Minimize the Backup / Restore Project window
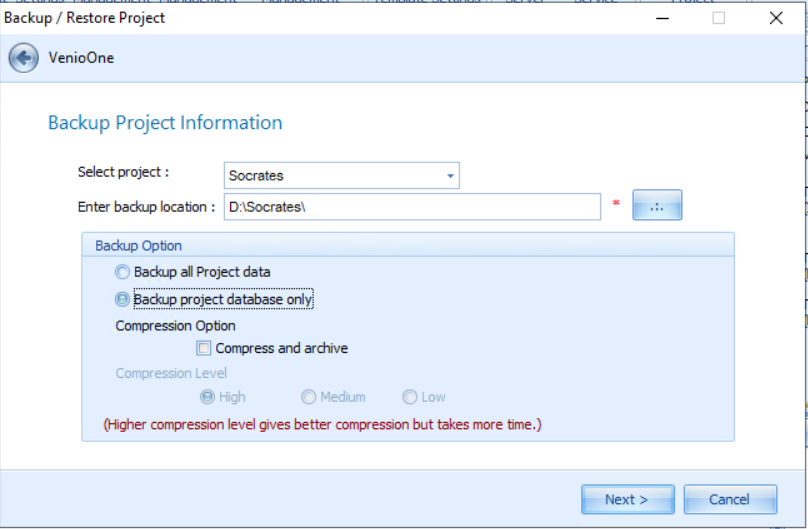The width and height of the screenshot is (808, 529). (662, 18)
